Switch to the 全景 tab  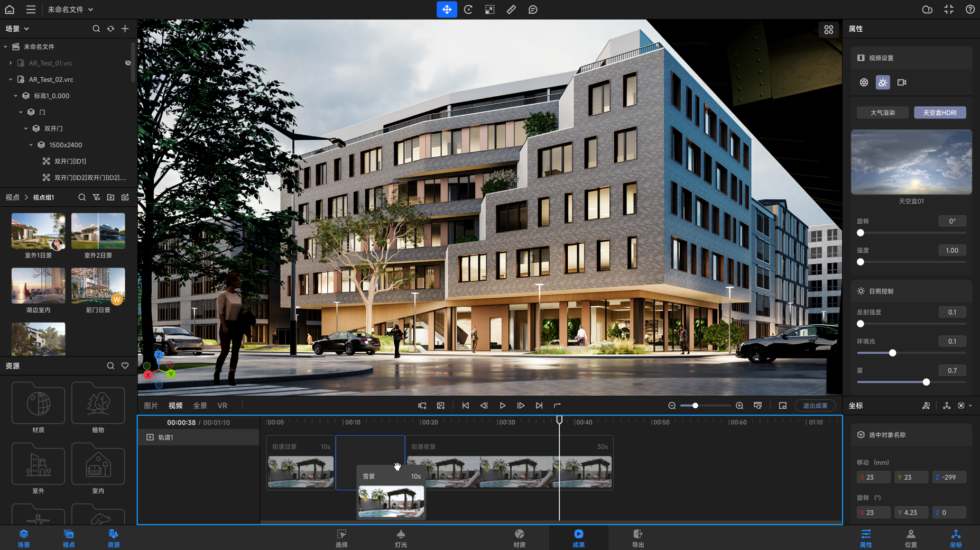pos(200,406)
